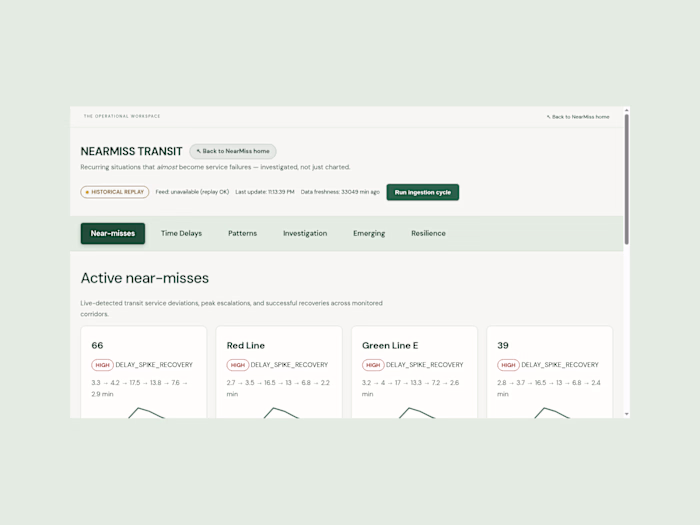700x525 pixels.
Task: Open the Patterns tab
Action: tap(242, 233)
